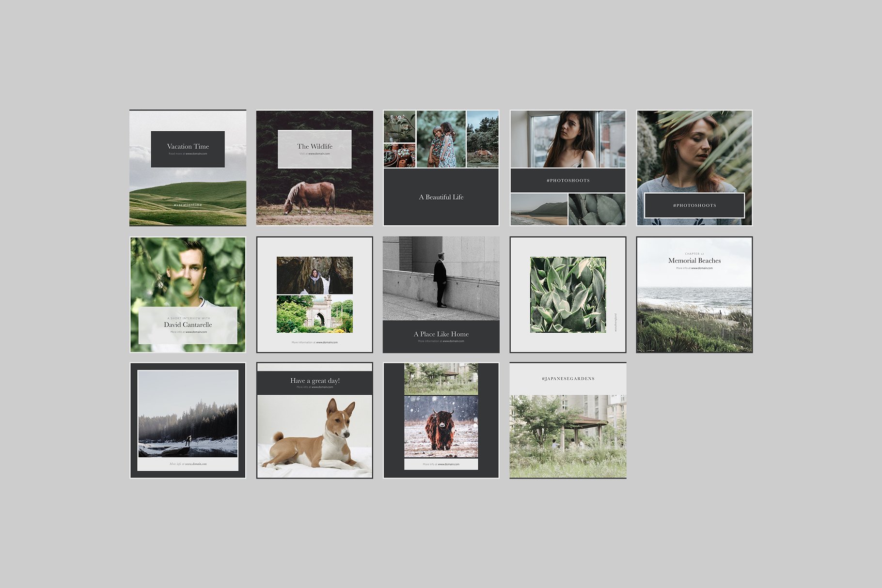Click the "Have a great day!" header
Screen dimensions: 882x588
(x=315, y=381)
